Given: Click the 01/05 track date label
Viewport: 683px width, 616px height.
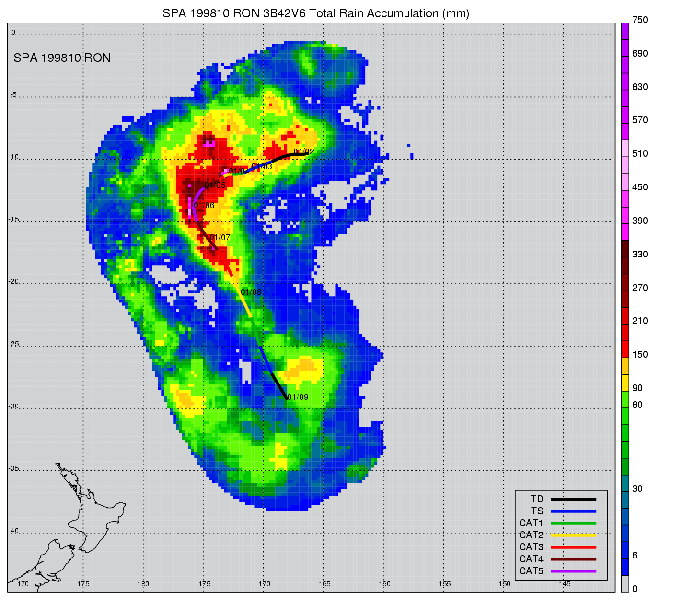Looking at the screenshot, I should point(215,185).
